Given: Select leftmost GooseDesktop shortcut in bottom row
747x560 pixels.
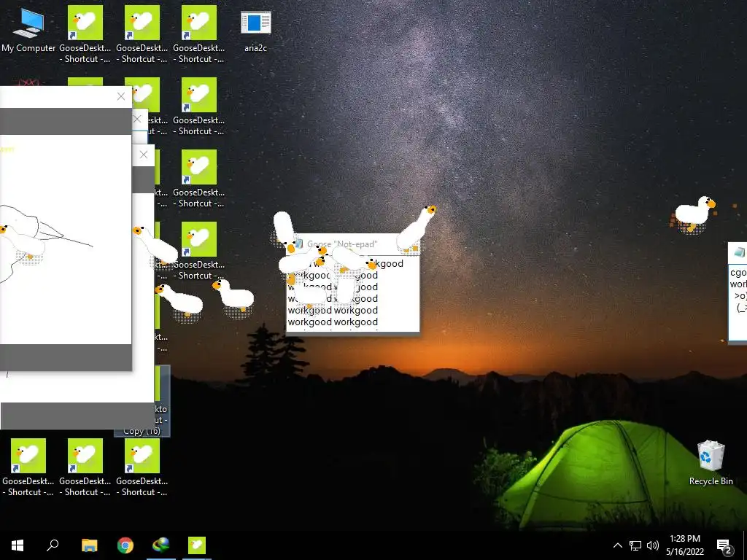Looking at the screenshot, I should click(28, 467).
